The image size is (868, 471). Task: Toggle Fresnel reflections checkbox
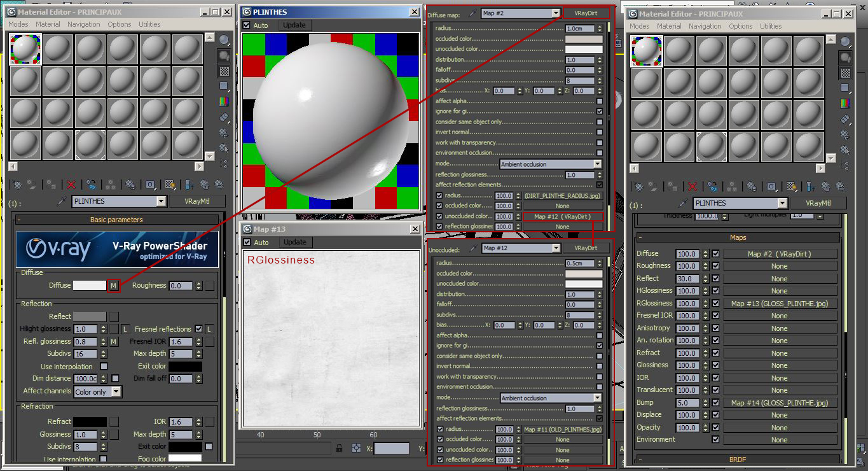click(x=198, y=329)
